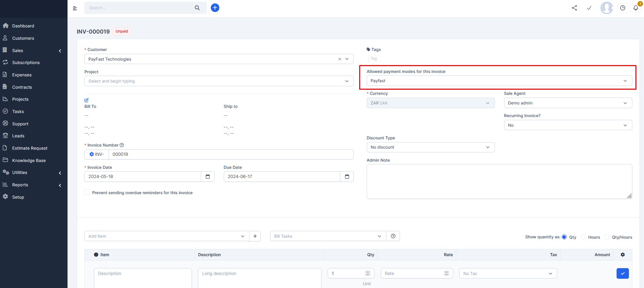Click into the Admin Note text area

499,181
